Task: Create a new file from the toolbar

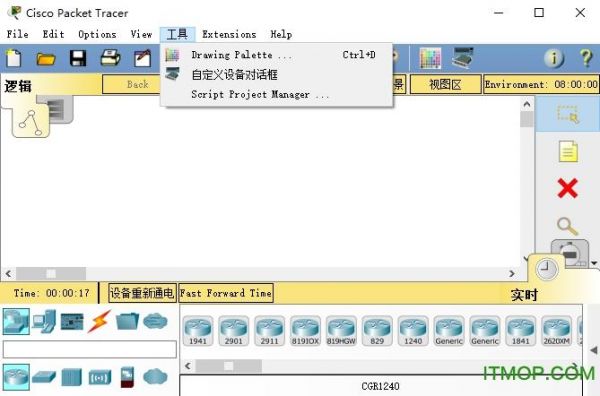Action: coord(14,59)
